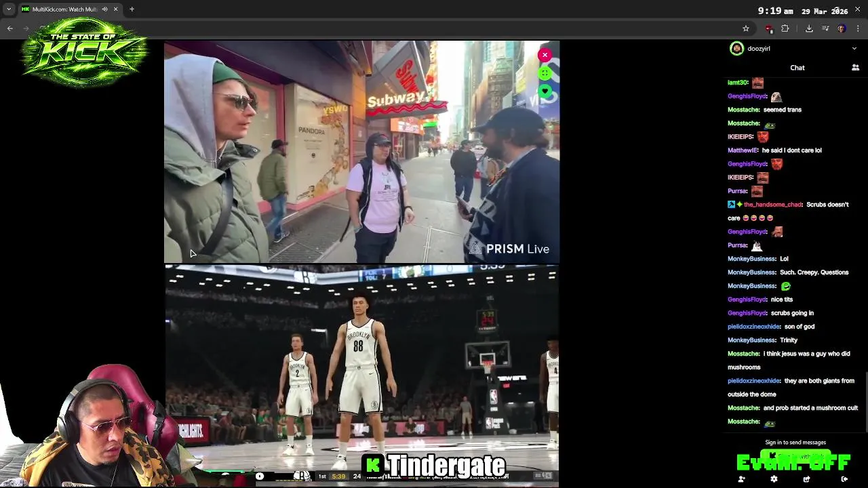Click "scrubs going in" chat message
Image resolution: width=868 pixels, height=488 pixels.
click(792, 313)
